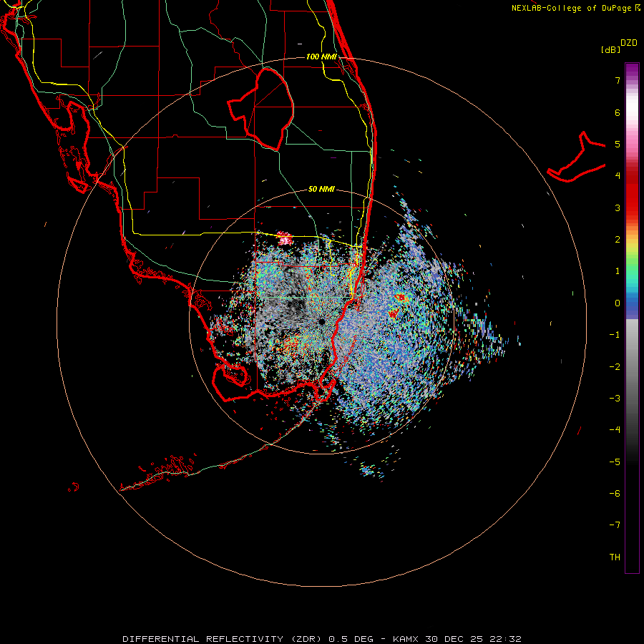
Task: Click the -3 value on the color scale
Action: [x=615, y=399]
